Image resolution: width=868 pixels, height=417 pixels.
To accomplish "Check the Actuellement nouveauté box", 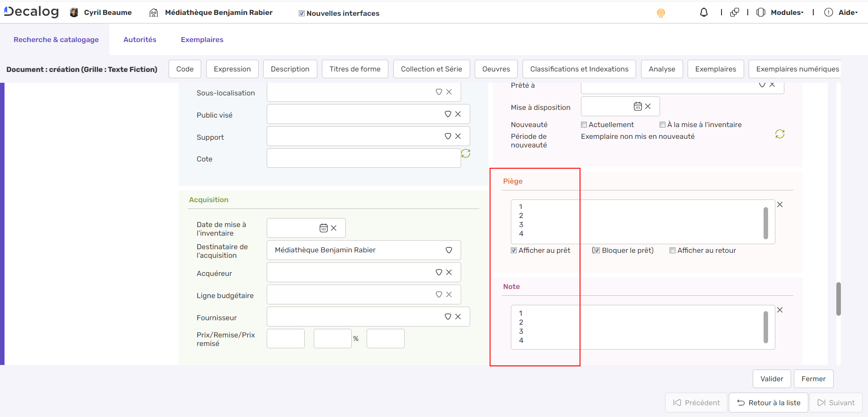I will (584, 125).
